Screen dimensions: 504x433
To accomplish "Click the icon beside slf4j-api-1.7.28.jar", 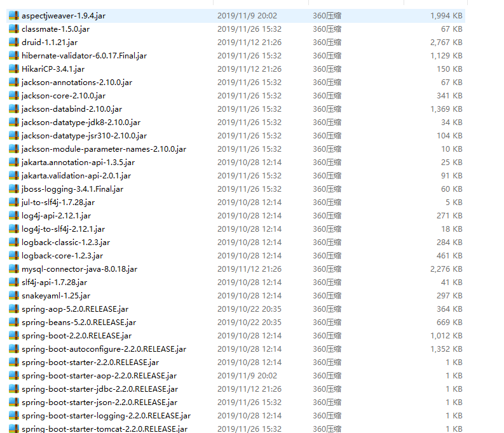I will [14, 282].
